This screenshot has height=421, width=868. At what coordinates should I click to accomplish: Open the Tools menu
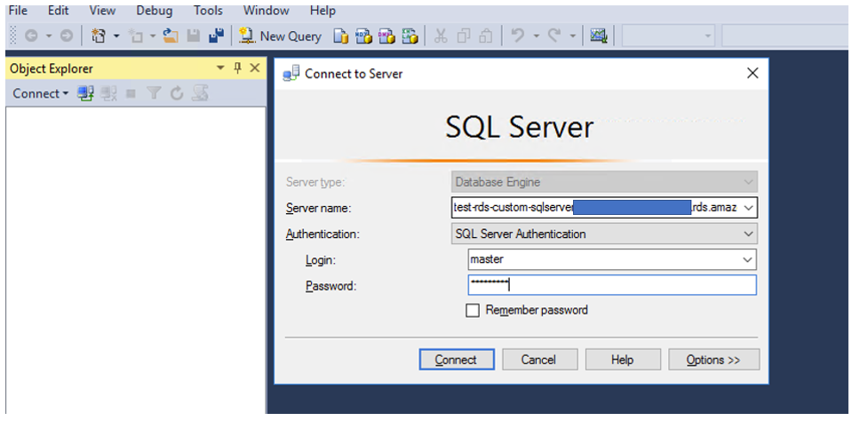pos(208,11)
